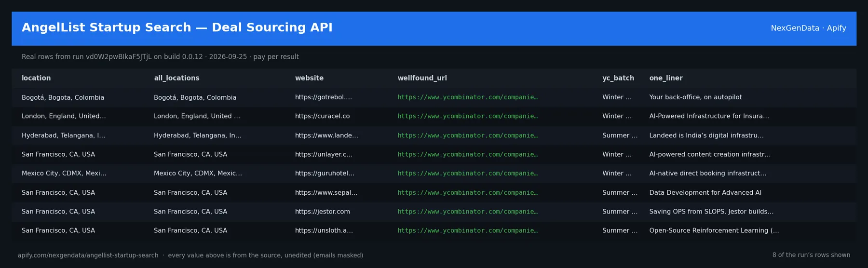Open the ycombinator link in the Hyderabad row
868x268 pixels.
tap(467, 135)
